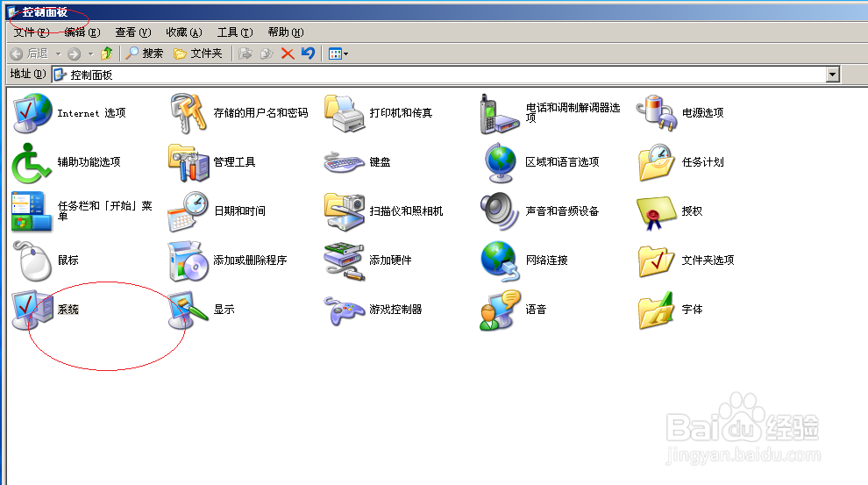Click the Copy To toolbar icon
The image size is (868, 485).
(267, 53)
